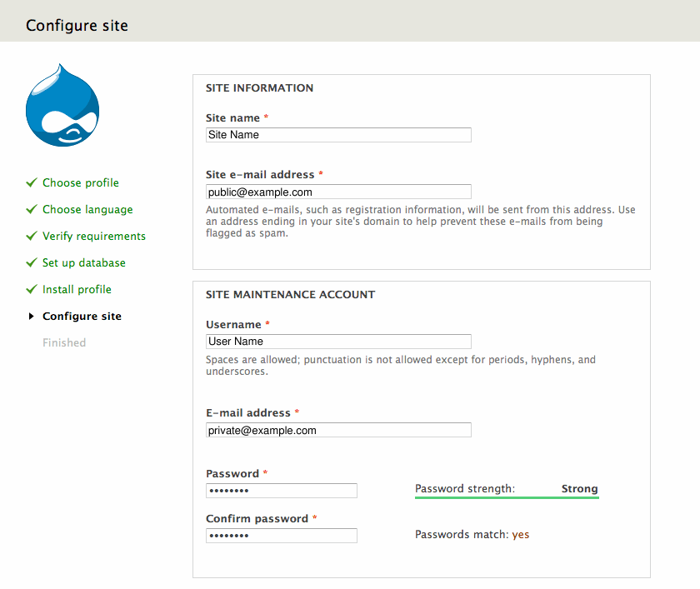Viewport: 700px width, 589px height.
Task: Click the green password strength bar
Action: pos(507,497)
